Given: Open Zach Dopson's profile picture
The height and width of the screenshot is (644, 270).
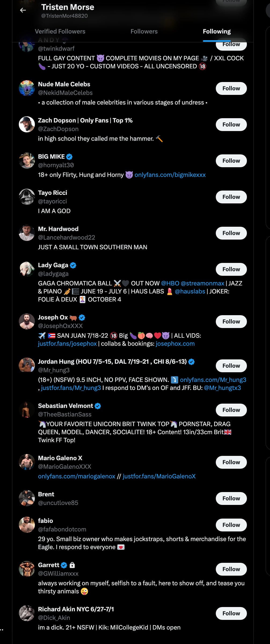Looking at the screenshot, I should pos(27,124).
